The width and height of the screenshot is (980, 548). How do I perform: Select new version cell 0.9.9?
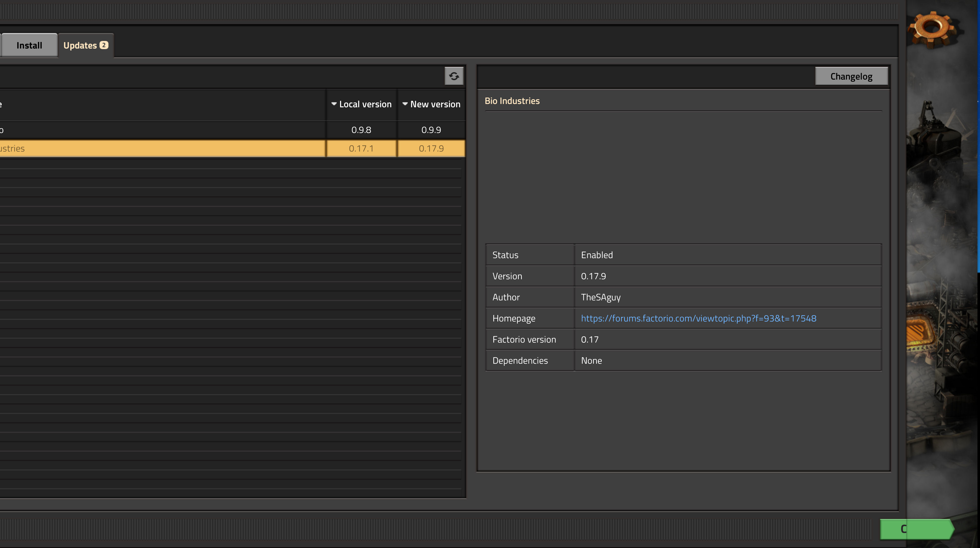pos(431,130)
